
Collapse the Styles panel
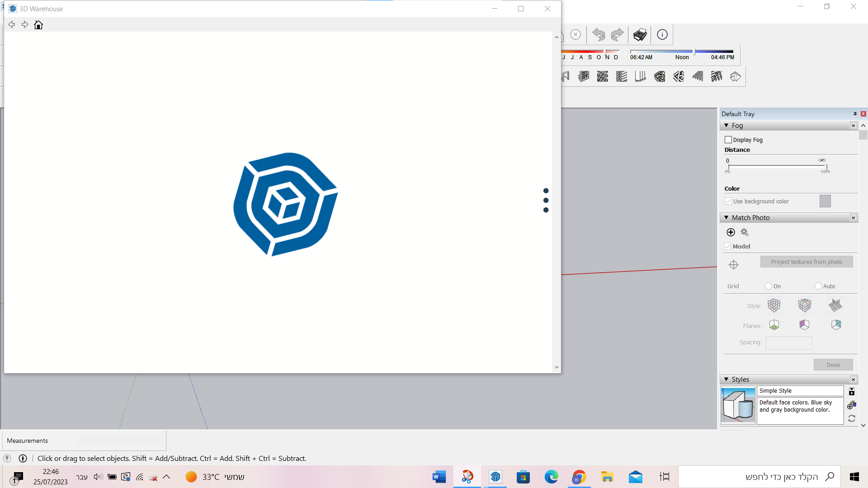click(x=726, y=380)
